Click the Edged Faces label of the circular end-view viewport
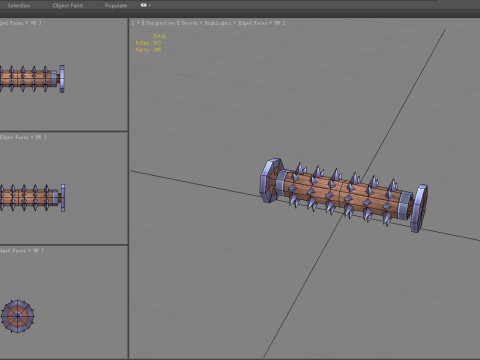The width and height of the screenshot is (480, 360). click(13, 251)
